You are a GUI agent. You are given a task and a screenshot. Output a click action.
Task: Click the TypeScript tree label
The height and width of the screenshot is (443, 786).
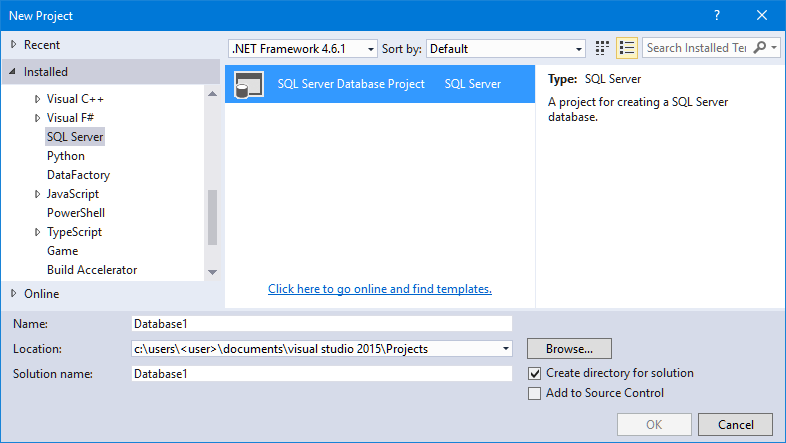point(74,232)
